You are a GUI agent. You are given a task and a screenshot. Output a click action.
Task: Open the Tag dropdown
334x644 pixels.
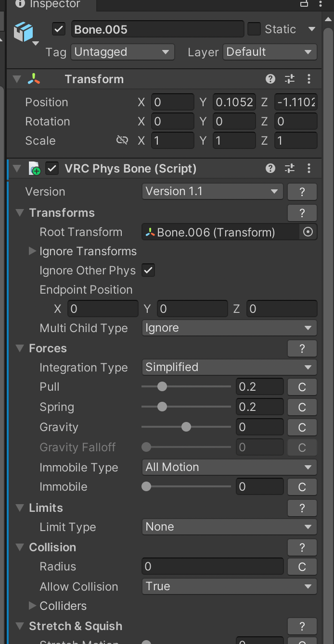pos(123,52)
